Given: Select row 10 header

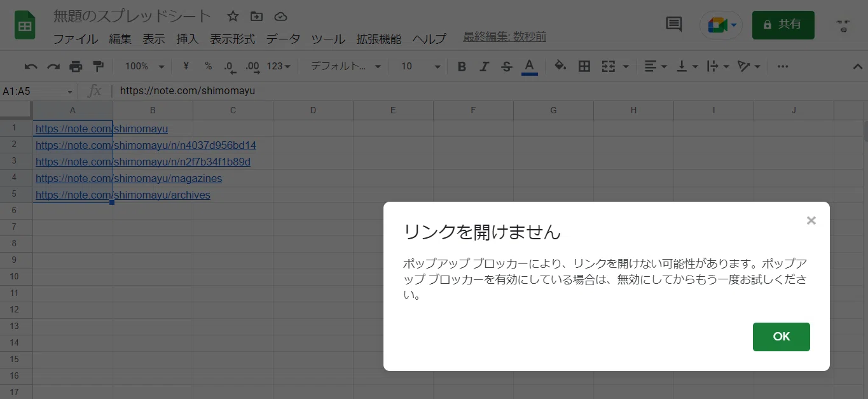Looking at the screenshot, I should click(x=16, y=277).
